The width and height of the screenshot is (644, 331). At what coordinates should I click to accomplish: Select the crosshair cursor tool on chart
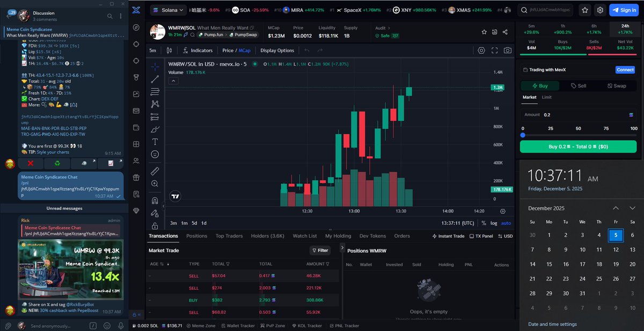[155, 67]
